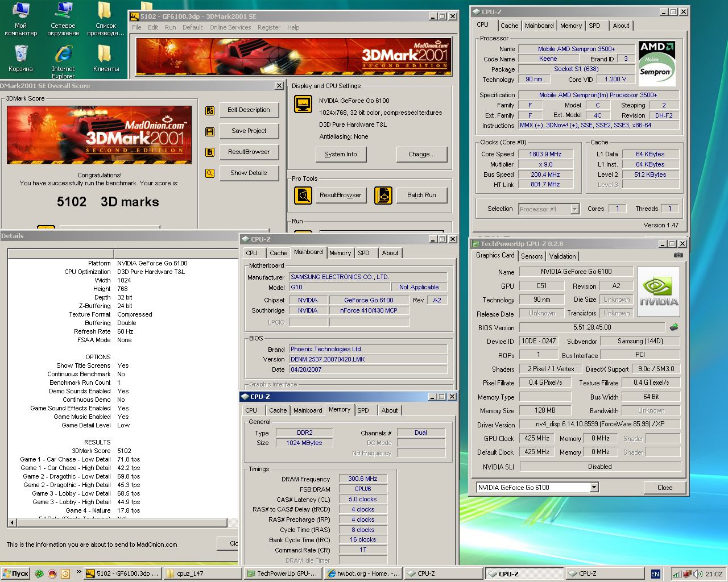Click the Save Project button
The height and width of the screenshot is (582, 728).
tap(249, 131)
